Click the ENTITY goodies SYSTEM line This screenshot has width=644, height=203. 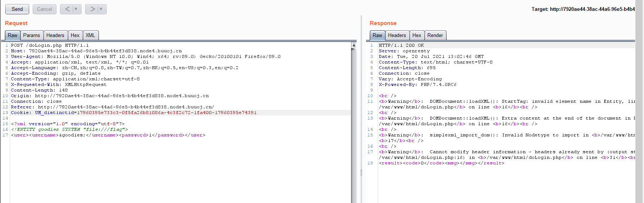[69, 129]
